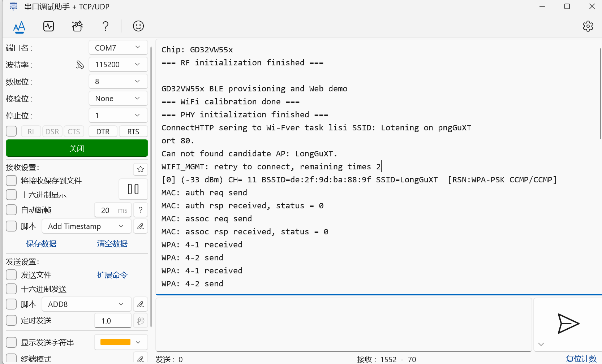602x364 pixels.
Task: Toggle the 十六进制发送 checkbox
Action: [x=11, y=289]
